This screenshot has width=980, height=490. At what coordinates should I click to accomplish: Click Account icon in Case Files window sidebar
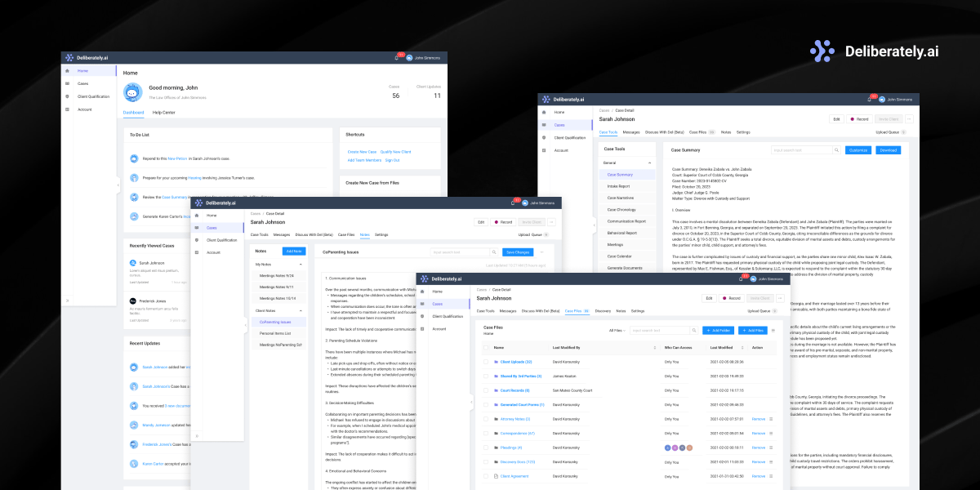pos(423,328)
